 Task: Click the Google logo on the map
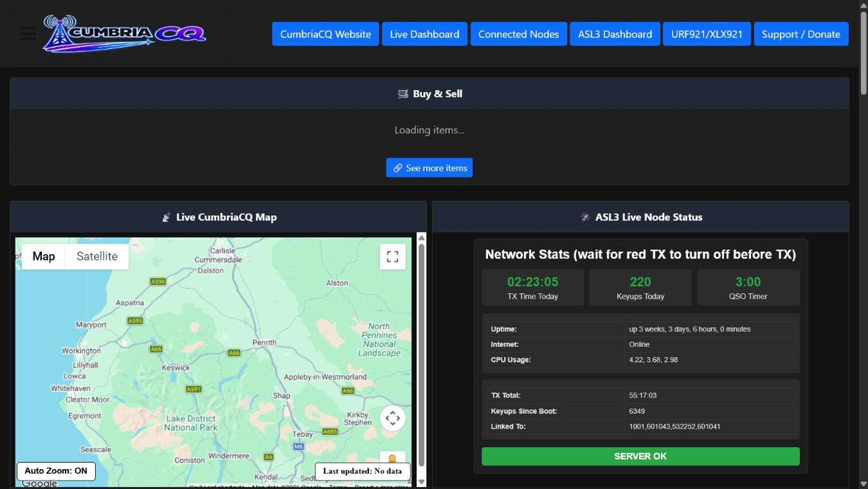coord(39,483)
